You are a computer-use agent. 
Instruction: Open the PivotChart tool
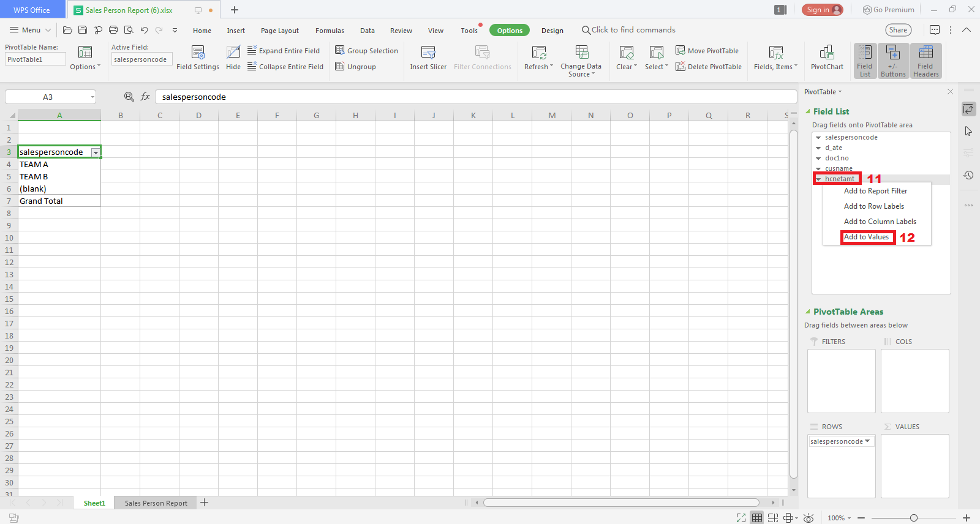pyautogui.click(x=827, y=53)
